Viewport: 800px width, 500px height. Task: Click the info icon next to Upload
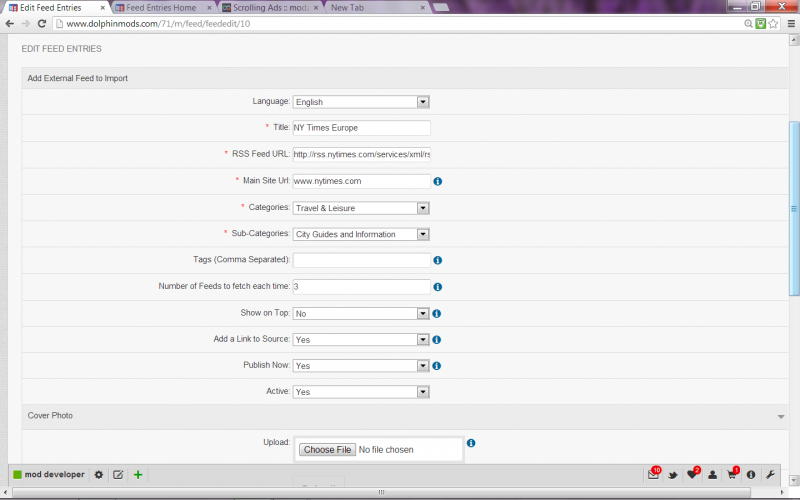pos(471,443)
